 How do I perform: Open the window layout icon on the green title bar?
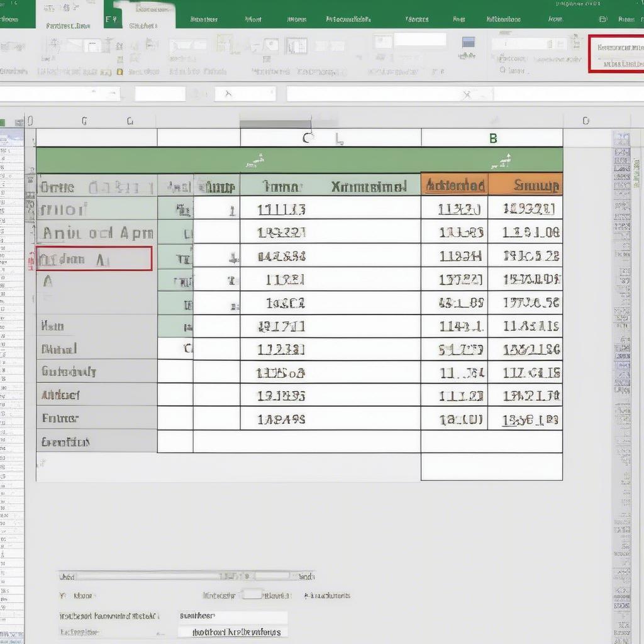coord(602,19)
